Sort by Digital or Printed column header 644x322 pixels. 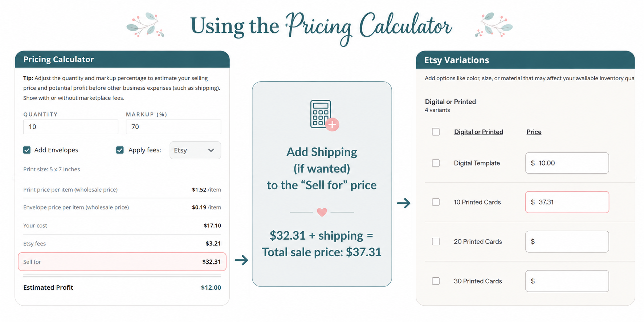(478, 132)
